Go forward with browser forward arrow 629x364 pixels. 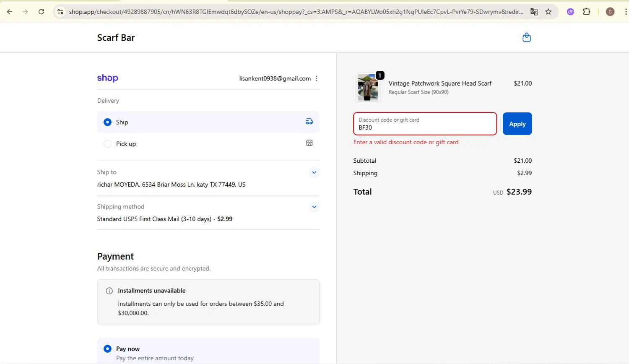click(25, 12)
